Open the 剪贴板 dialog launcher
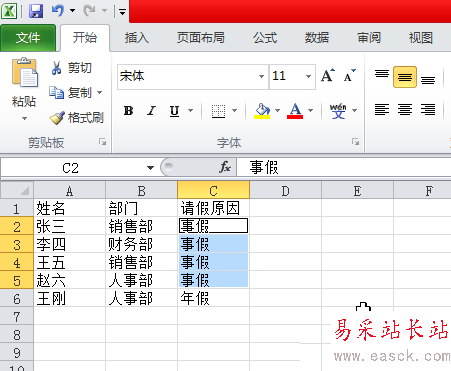Viewport: 451px width, 371px height. [102, 142]
